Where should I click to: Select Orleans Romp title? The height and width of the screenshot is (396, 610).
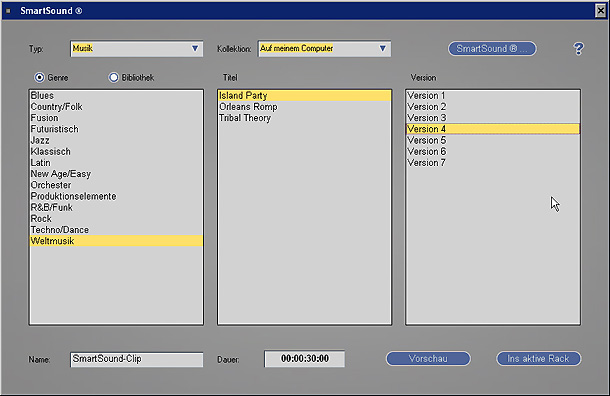coord(304,107)
